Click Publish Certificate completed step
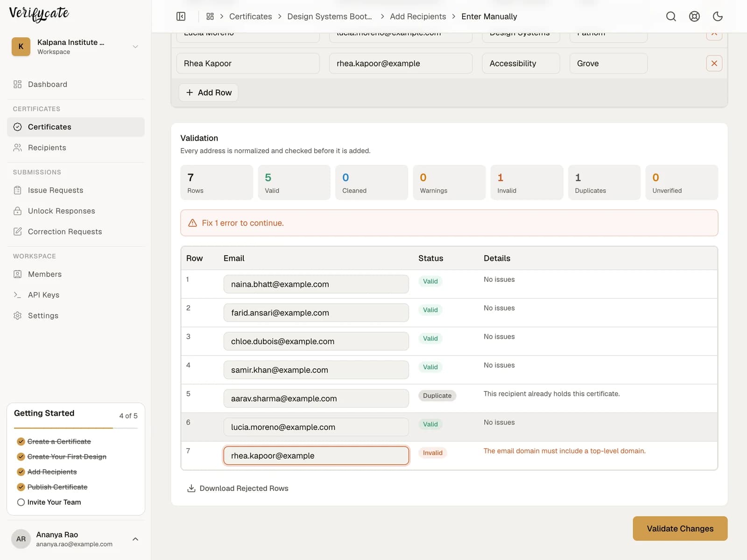747x560 pixels. [52, 487]
